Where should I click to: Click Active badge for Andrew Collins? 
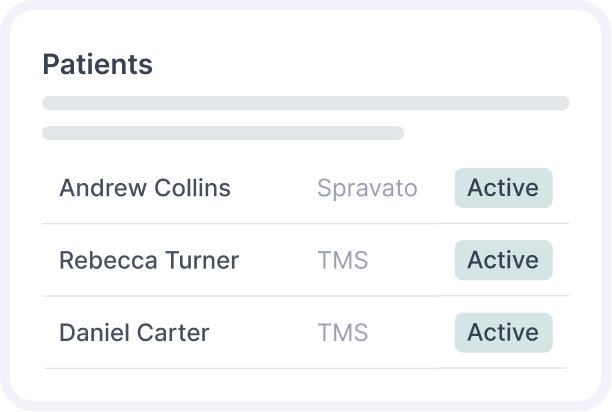pos(503,188)
